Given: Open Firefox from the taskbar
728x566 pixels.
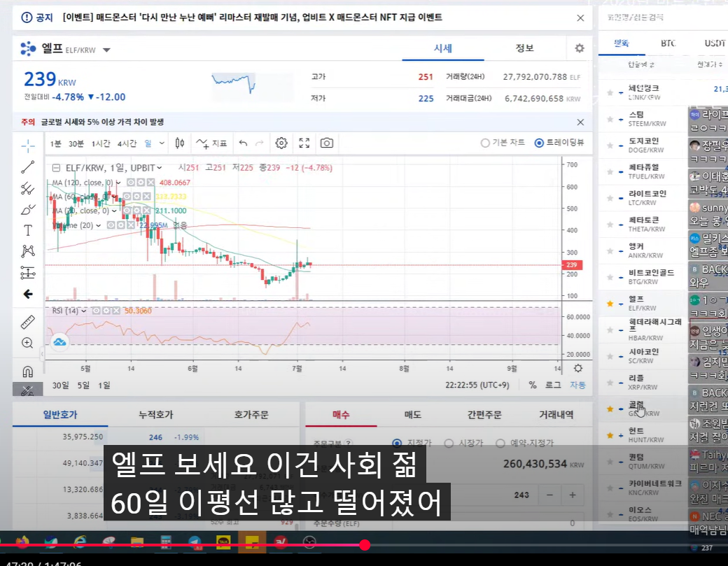Looking at the screenshot, I should (x=22, y=542).
